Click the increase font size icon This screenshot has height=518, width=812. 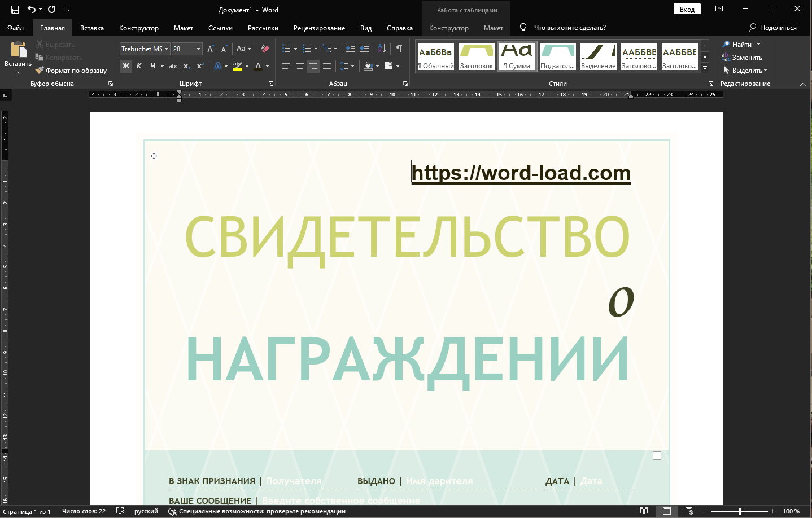[210, 49]
